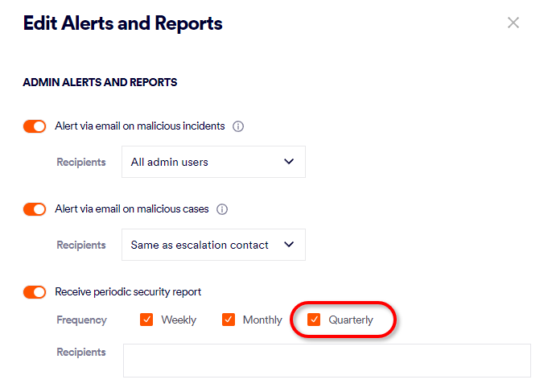Uncheck the Weekly frequency checkbox
The width and height of the screenshot is (548, 392).
point(146,320)
